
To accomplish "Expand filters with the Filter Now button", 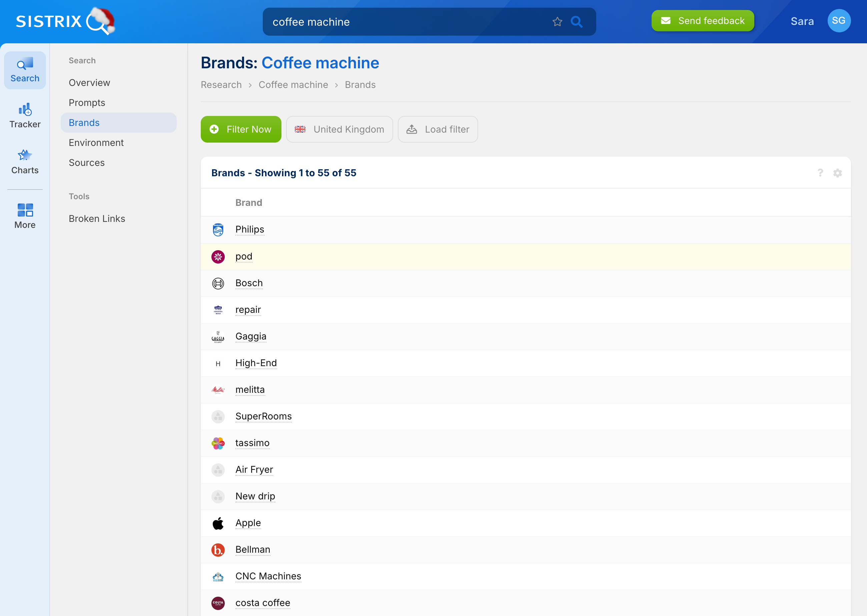I will click(241, 129).
